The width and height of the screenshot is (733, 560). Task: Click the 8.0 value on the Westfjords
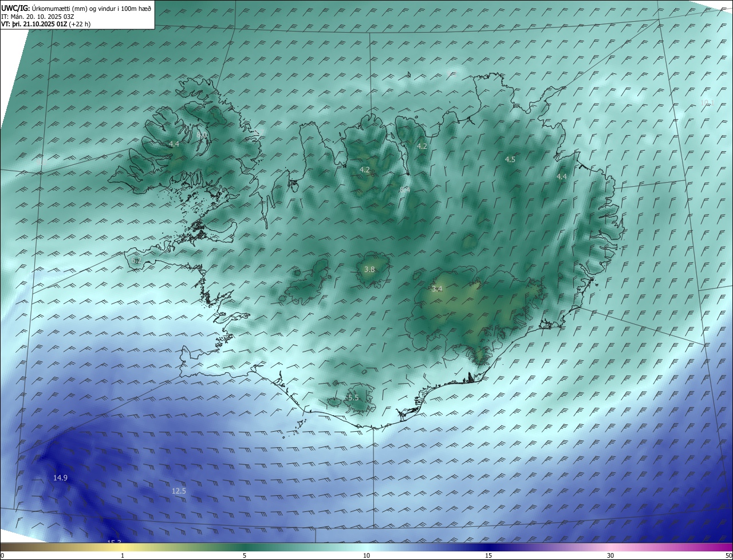202,135
